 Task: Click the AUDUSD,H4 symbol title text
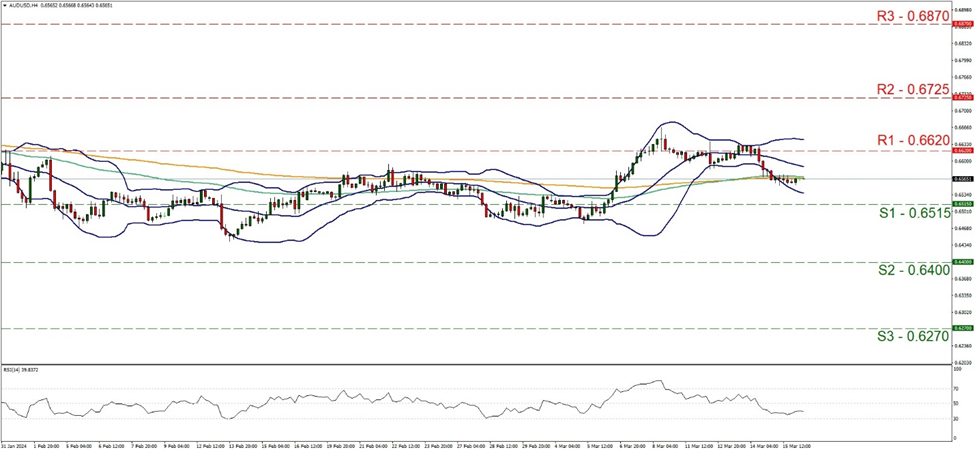(x=25, y=6)
